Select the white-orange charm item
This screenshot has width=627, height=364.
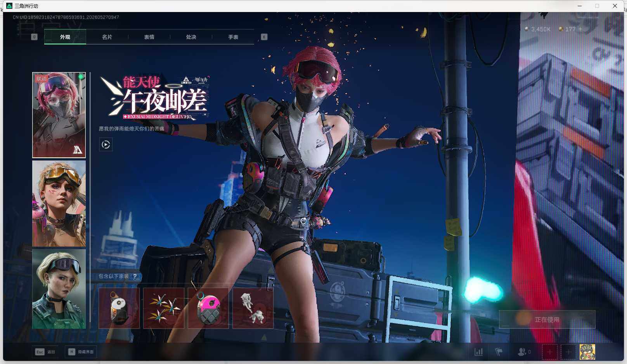pyautogui.click(x=119, y=308)
